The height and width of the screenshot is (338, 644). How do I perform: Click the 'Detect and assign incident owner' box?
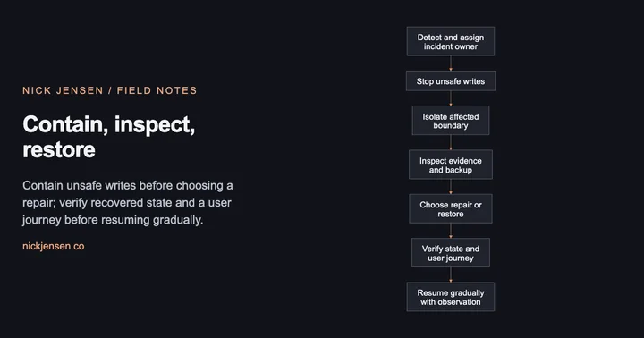(451, 41)
